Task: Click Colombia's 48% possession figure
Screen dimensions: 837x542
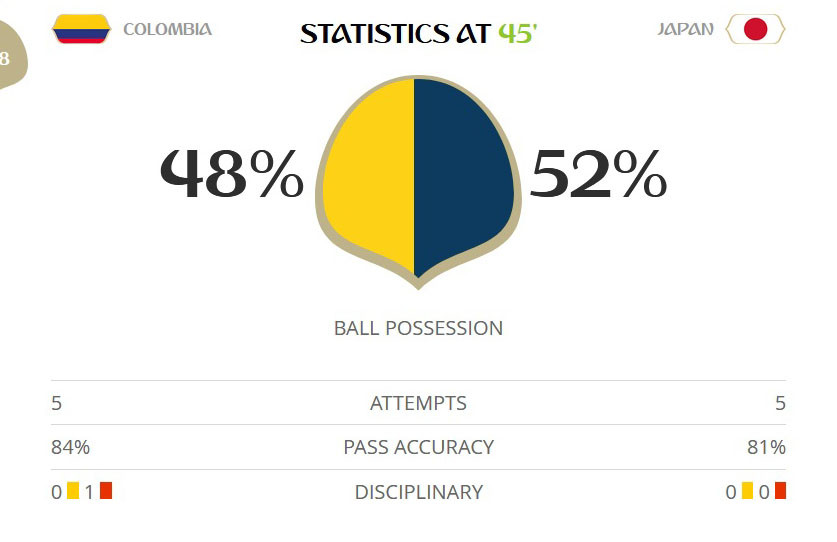Action: click(232, 176)
